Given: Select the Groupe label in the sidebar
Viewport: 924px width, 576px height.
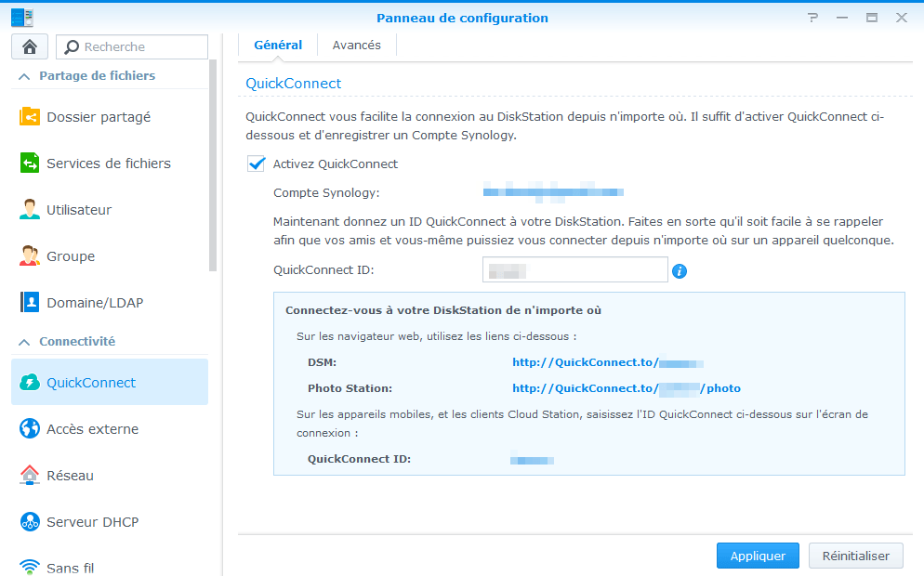Looking at the screenshot, I should [71, 256].
